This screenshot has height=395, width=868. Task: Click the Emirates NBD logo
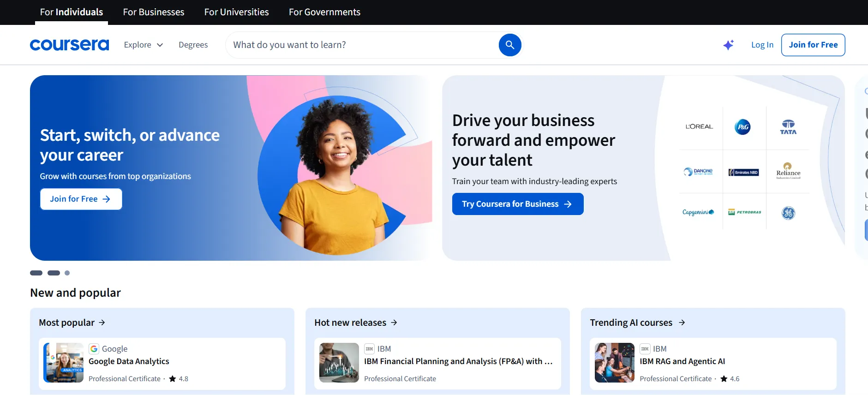pos(743,173)
